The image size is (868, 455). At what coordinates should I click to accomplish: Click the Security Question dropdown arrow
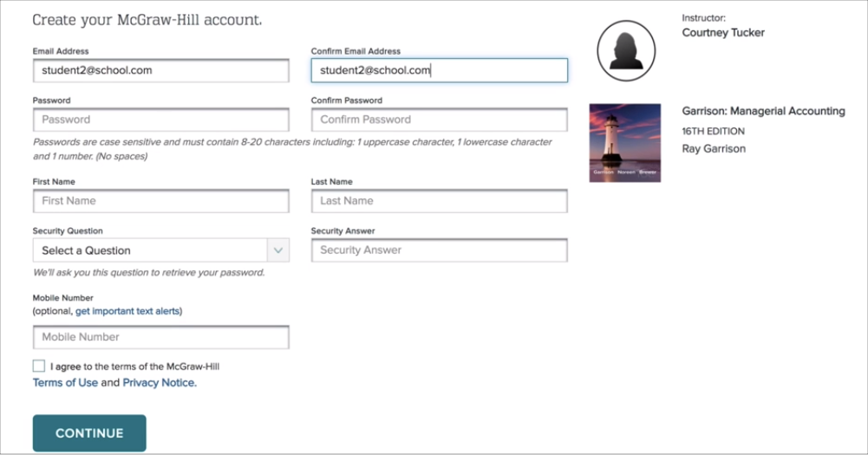tap(277, 250)
